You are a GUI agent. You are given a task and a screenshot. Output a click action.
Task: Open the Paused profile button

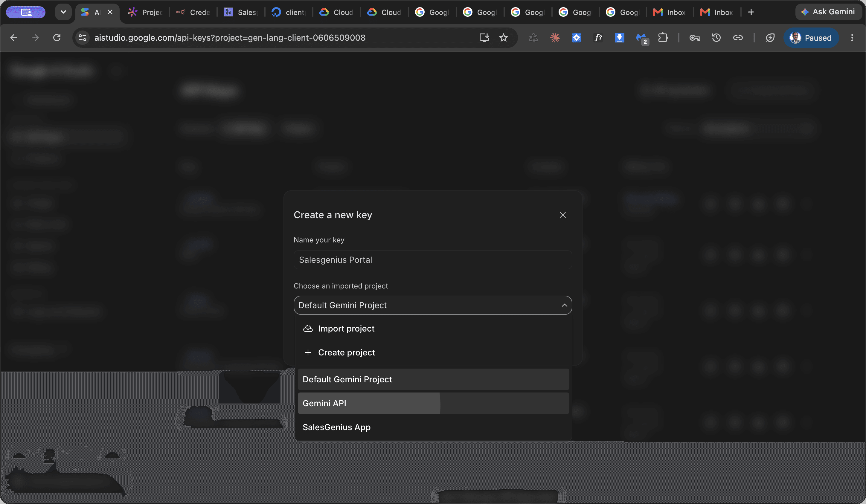(811, 38)
